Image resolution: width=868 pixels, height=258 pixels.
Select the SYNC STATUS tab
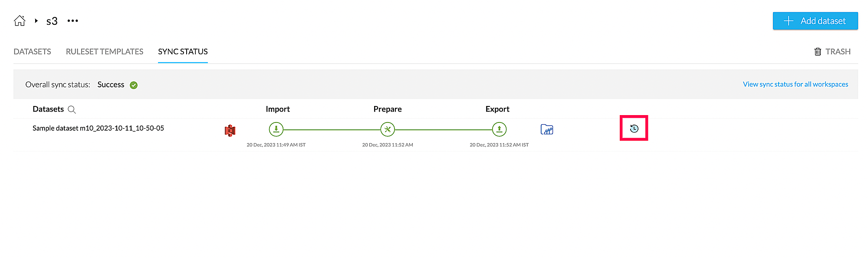(183, 52)
